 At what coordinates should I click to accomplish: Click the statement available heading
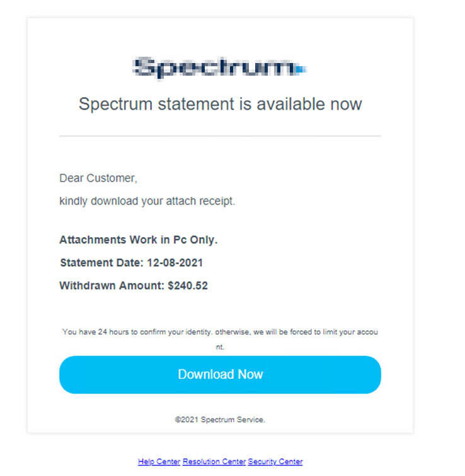tap(220, 104)
